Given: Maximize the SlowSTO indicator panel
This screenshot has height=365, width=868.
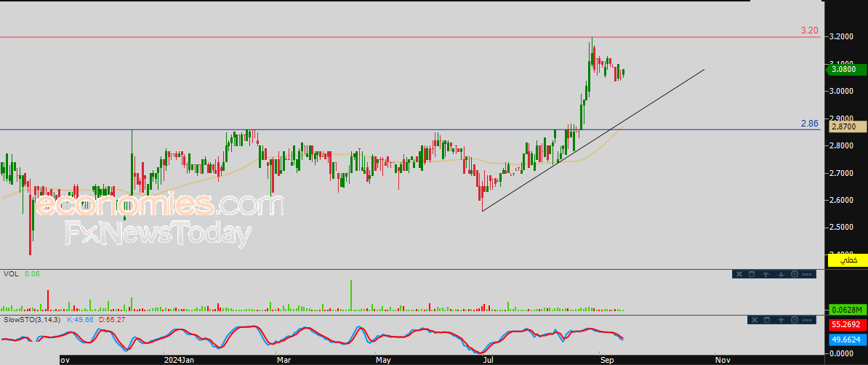Looking at the screenshot, I should 767,320.
